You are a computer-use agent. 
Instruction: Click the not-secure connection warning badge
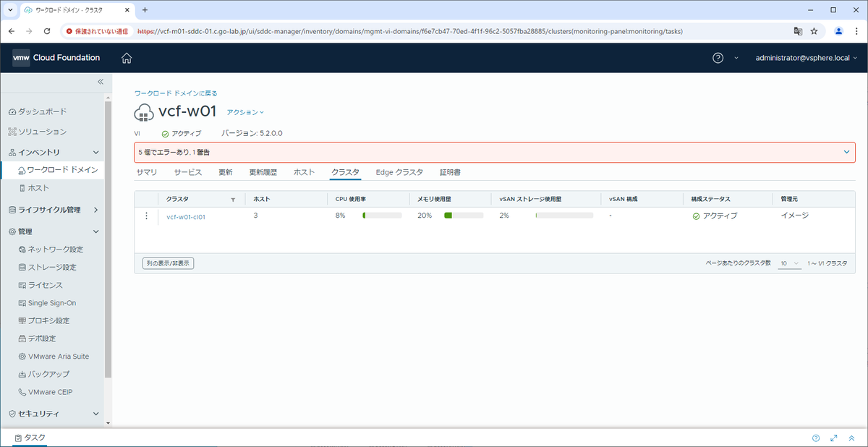[x=97, y=31]
